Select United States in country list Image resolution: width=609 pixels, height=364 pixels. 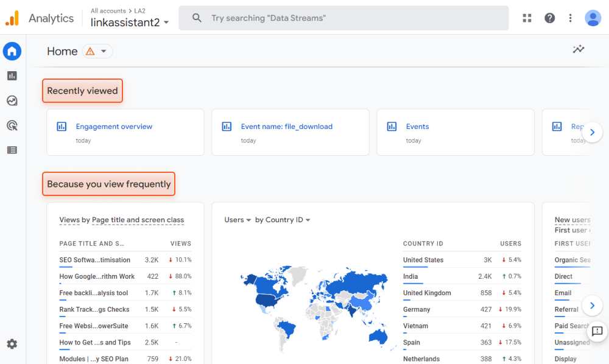point(462,260)
